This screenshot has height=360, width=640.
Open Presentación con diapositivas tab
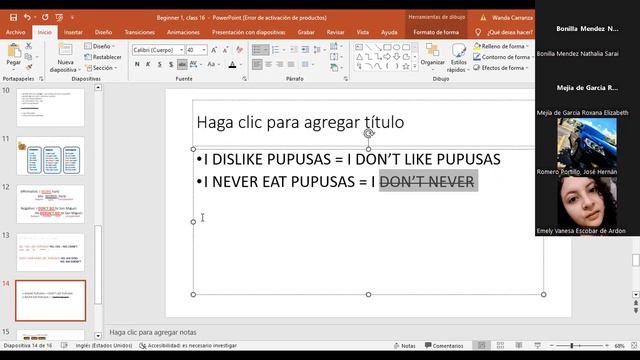[249, 32]
